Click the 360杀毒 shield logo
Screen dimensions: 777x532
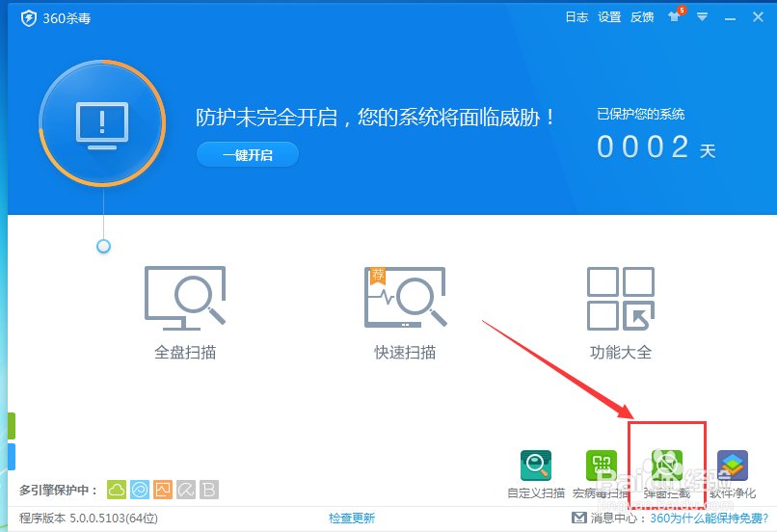click(29, 19)
